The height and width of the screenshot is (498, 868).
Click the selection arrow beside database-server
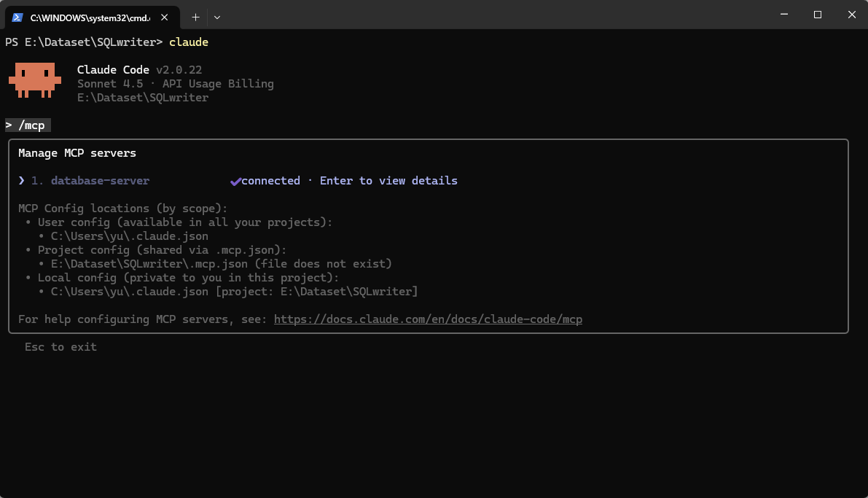pyautogui.click(x=22, y=181)
